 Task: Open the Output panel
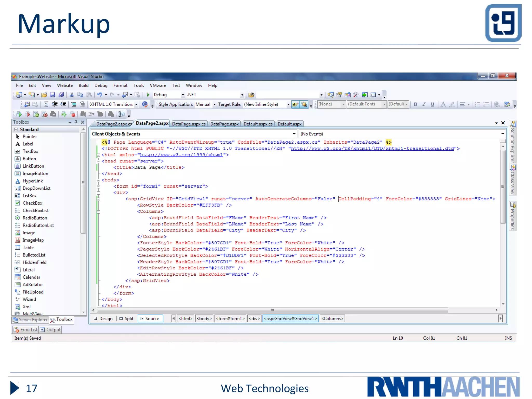(x=50, y=330)
